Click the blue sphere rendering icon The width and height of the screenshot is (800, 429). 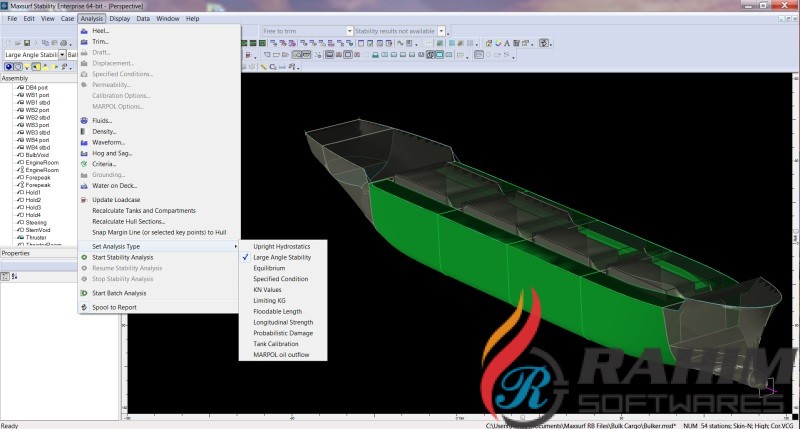coord(9,67)
